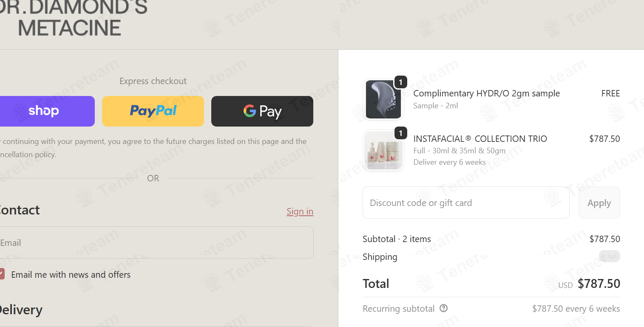Click the quantity badge on Collection Trio

pyautogui.click(x=401, y=133)
